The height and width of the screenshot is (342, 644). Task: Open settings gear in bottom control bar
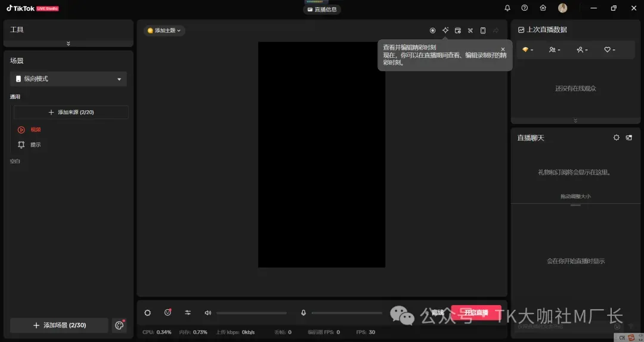click(x=147, y=313)
